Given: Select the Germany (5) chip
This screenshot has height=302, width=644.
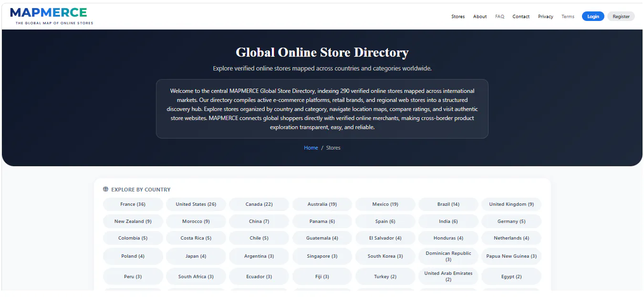Looking at the screenshot, I should point(511,221).
